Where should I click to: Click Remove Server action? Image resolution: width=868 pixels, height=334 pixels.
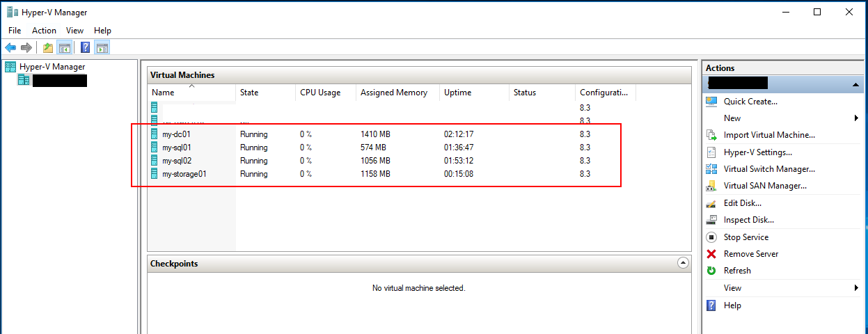click(751, 254)
